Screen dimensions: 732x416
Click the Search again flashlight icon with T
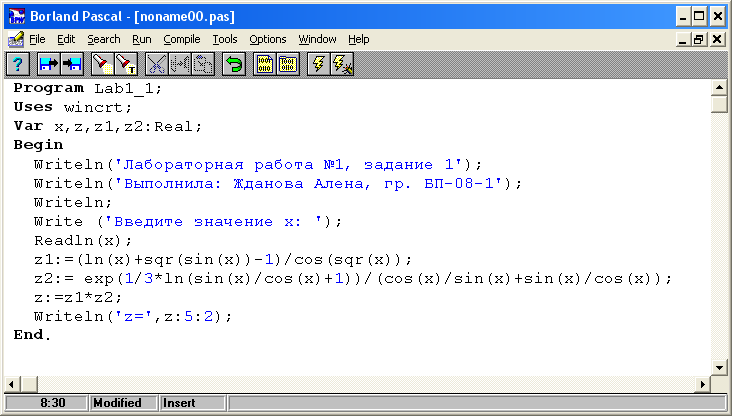coord(127,64)
